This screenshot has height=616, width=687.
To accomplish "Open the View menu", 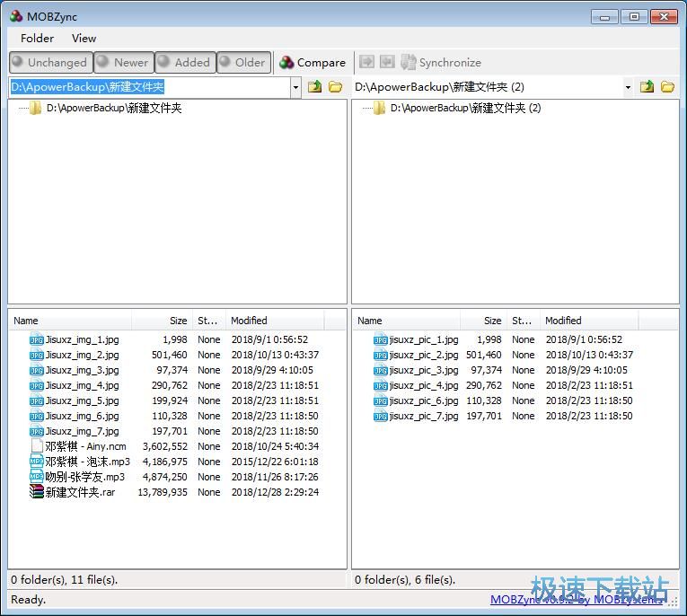I will pyautogui.click(x=84, y=38).
